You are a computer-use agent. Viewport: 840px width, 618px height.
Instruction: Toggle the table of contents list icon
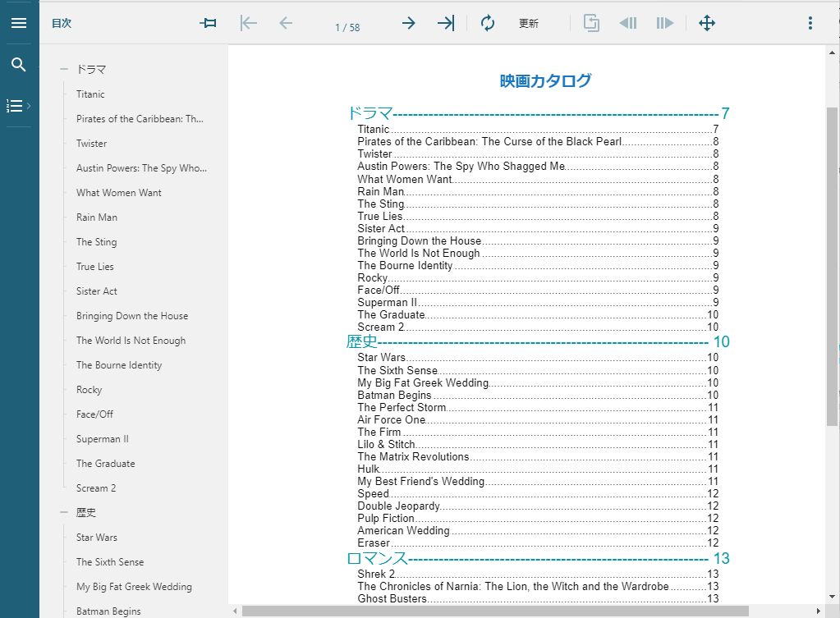click(17, 106)
